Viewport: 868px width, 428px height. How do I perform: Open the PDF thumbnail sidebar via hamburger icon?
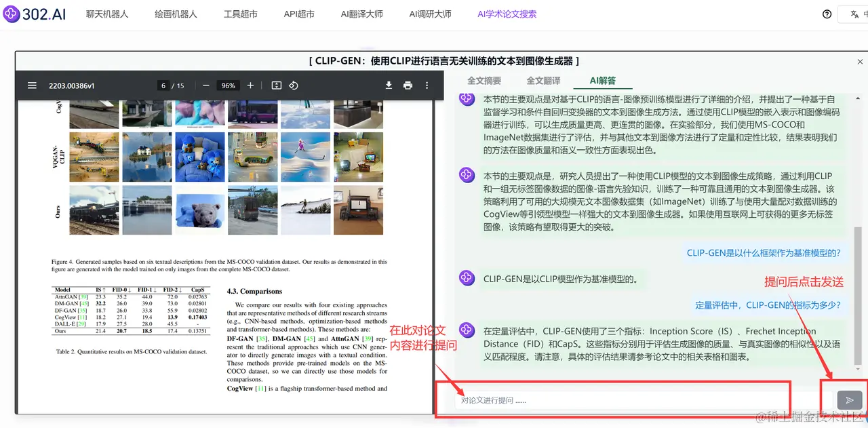[x=32, y=85]
